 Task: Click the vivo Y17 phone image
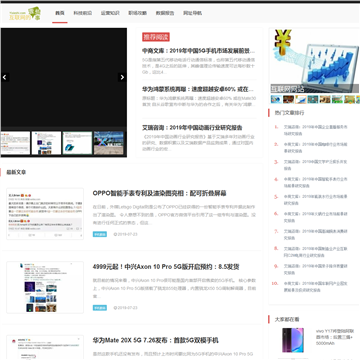293,340
